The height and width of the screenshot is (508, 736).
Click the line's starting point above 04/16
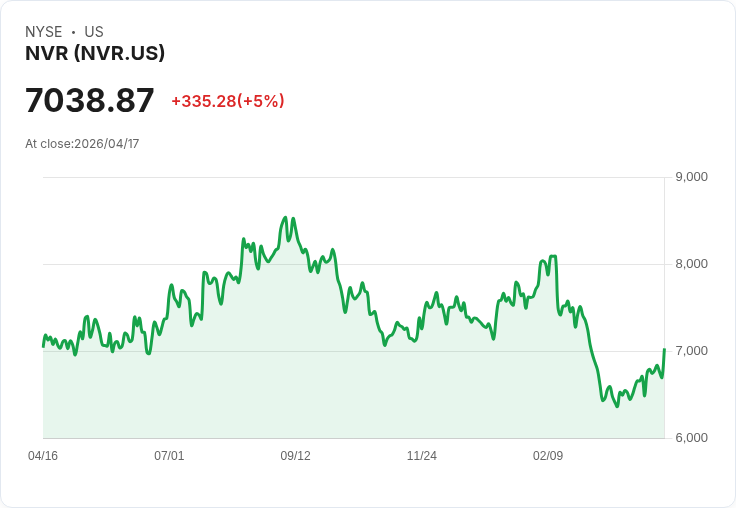(x=43, y=346)
